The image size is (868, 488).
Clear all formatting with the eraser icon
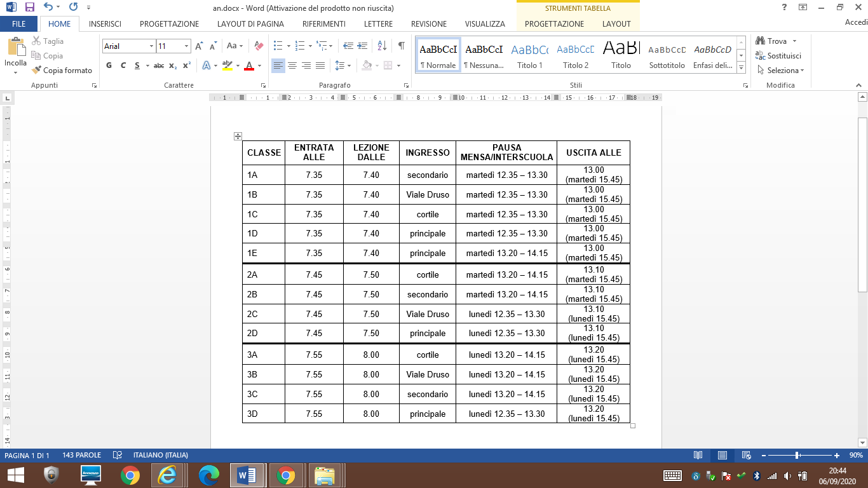259,46
